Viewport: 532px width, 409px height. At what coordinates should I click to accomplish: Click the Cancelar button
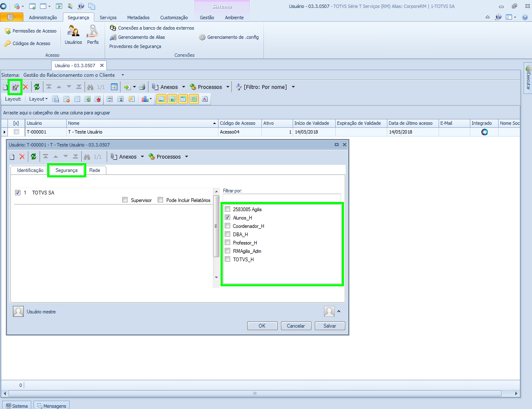point(296,326)
